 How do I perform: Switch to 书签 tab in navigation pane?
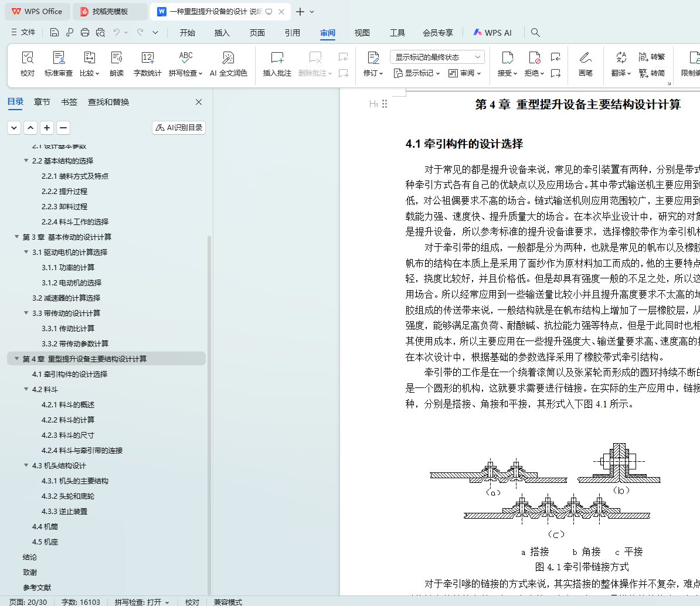click(69, 102)
